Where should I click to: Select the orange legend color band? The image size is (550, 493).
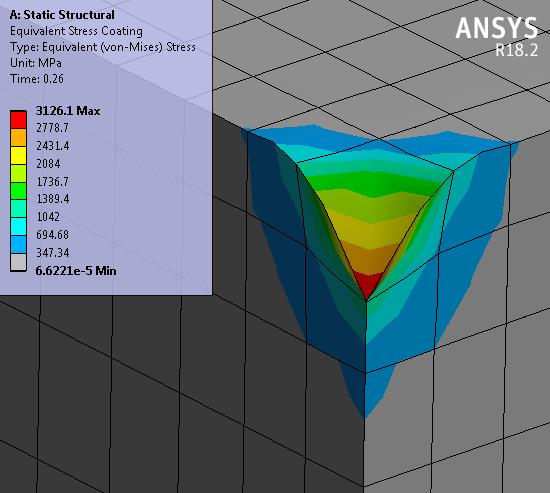tap(18, 138)
